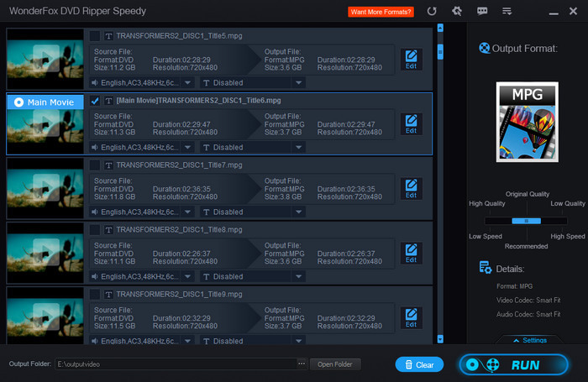Rename Title7.mpg using its T icon
This screenshot has width=588, height=382.
[108, 165]
